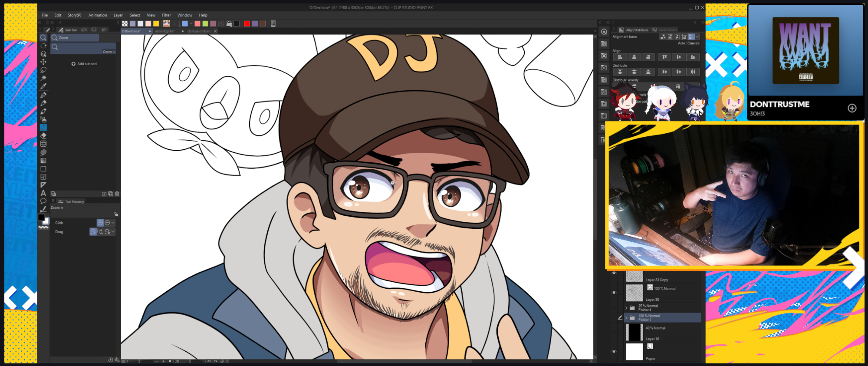868x366 pixels.
Task: Click the Auto select magic wand tool
Action: (x=43, y=78)
